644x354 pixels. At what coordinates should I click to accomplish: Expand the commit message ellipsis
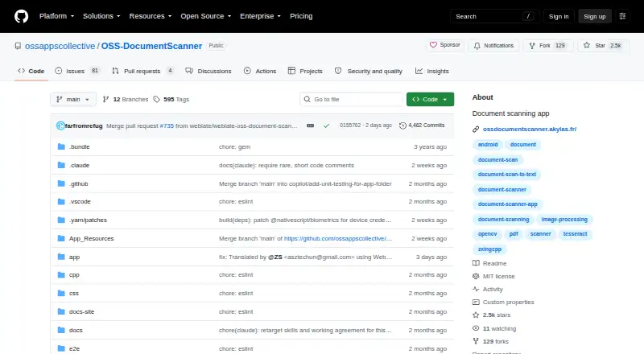pyautogui.click(x=311, y=126)
